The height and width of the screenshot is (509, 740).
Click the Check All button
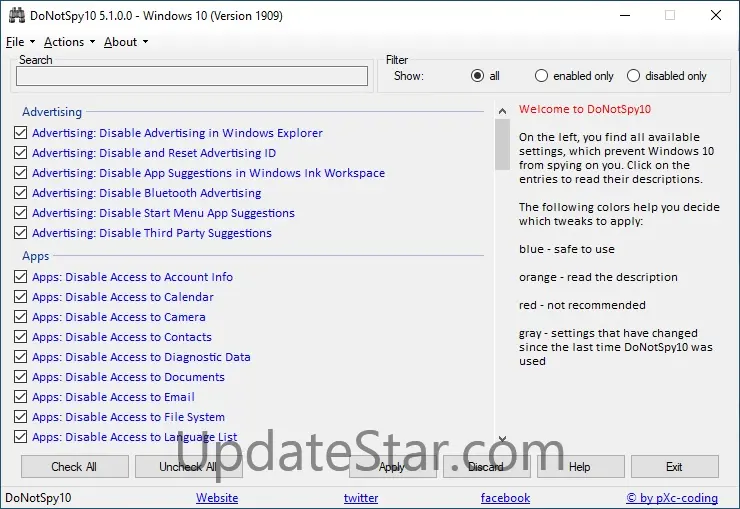pyautogui.click(x=75, y=467)
